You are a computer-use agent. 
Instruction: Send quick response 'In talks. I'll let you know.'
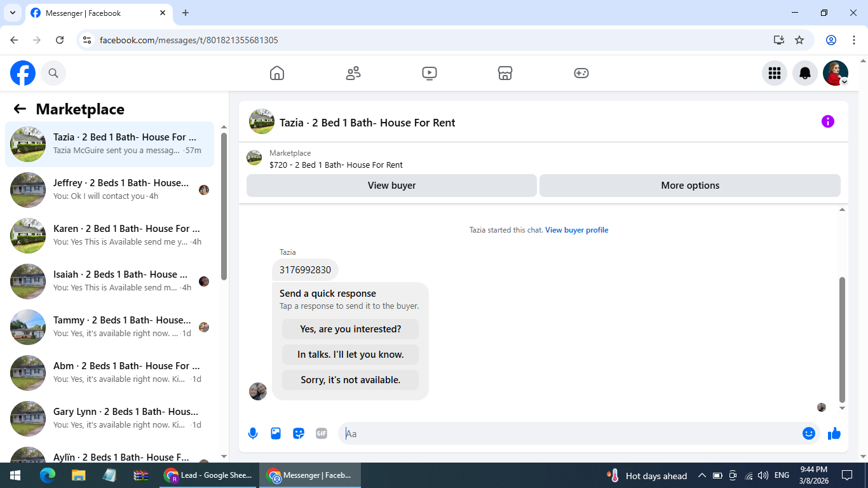(x=351, y=355)
